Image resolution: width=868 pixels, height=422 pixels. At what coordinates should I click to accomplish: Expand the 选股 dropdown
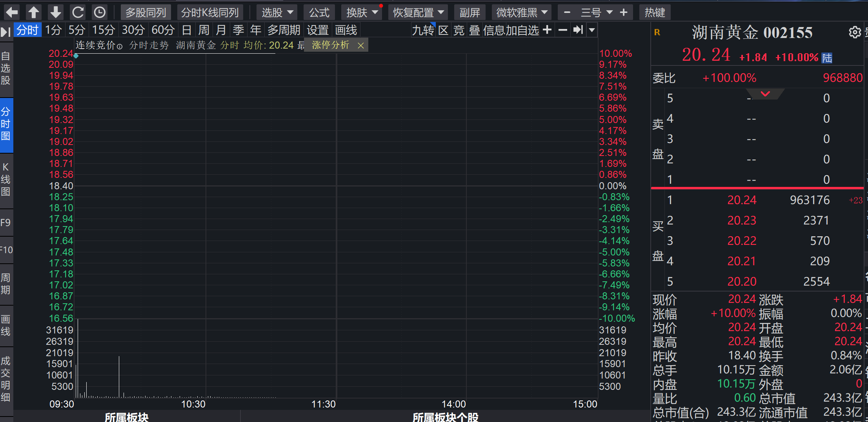pos(277,13)
